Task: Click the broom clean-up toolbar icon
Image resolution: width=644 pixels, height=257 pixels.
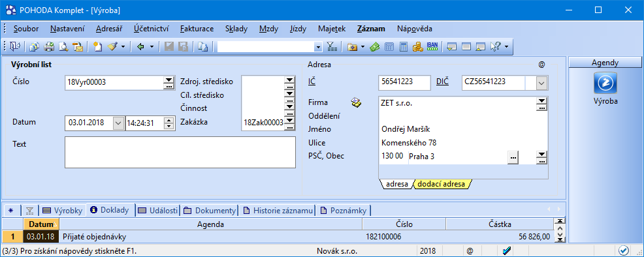Action: tap(112, 47)
